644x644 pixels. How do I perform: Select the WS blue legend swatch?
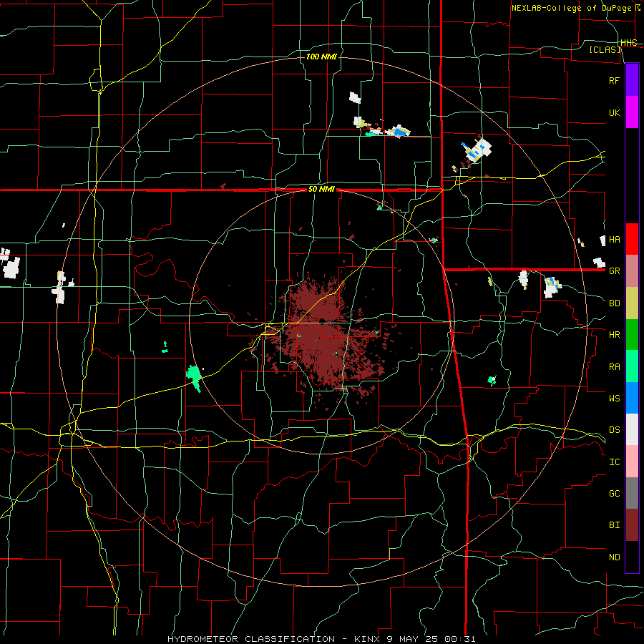(632, 398)
